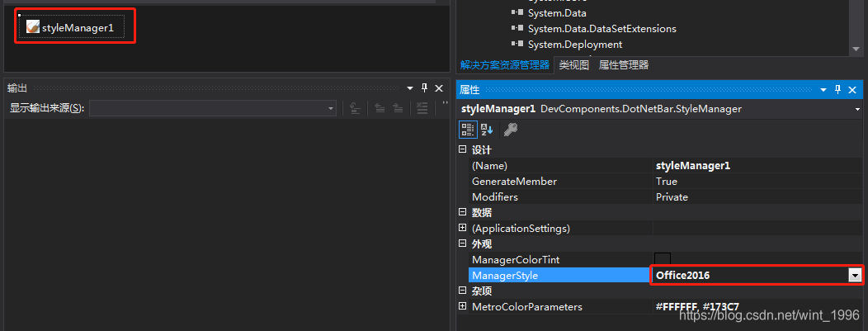The height and width of the screenshot is (331, 868).
Task: Open 输出 panel window position menu
Action: click(410, 88)
